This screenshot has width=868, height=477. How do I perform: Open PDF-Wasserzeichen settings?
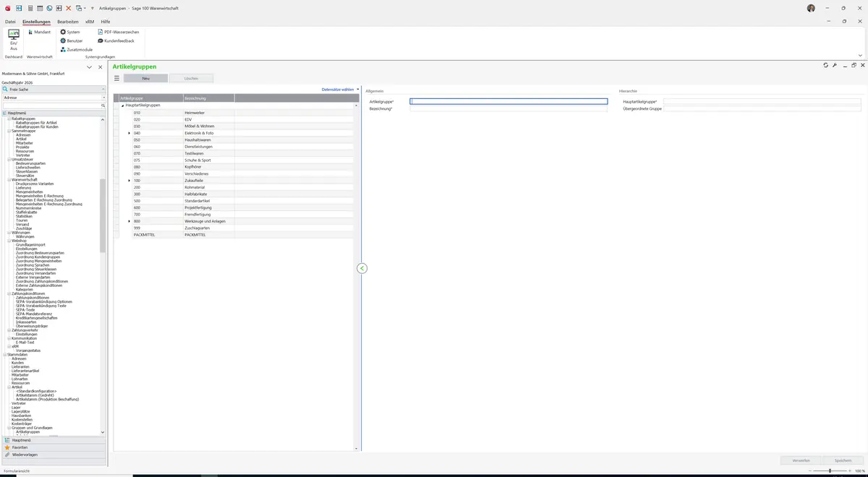[x=118, y=32]
